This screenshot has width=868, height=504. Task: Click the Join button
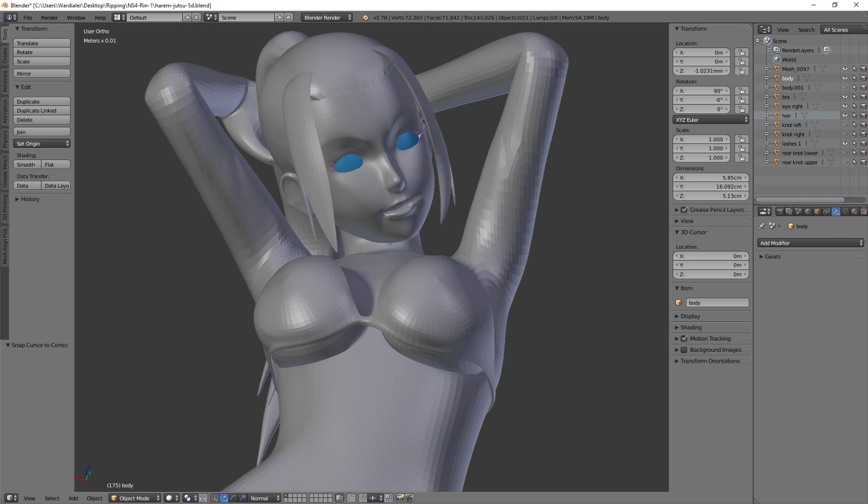pos(42,132)
